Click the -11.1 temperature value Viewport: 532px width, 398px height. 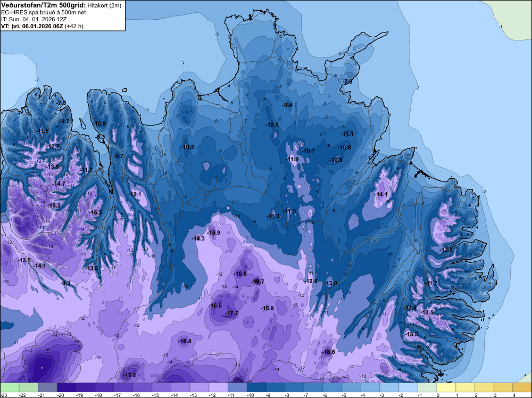tap(347, 134)
